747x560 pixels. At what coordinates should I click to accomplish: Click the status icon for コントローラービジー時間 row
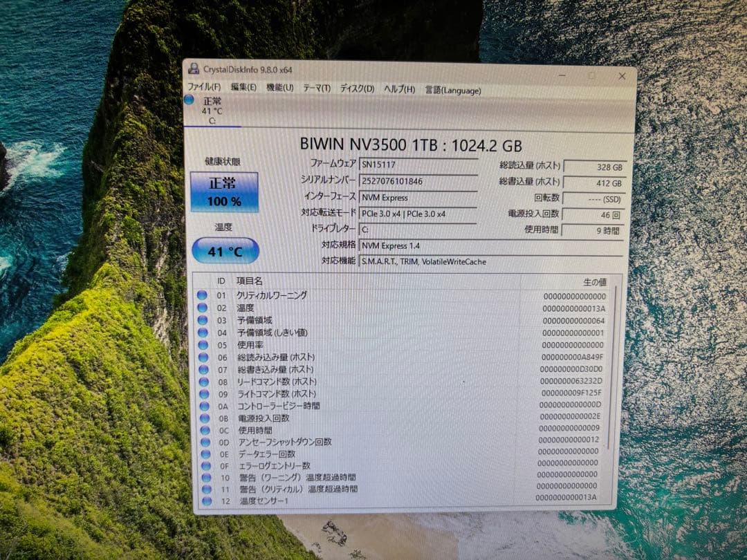(204, 407)
